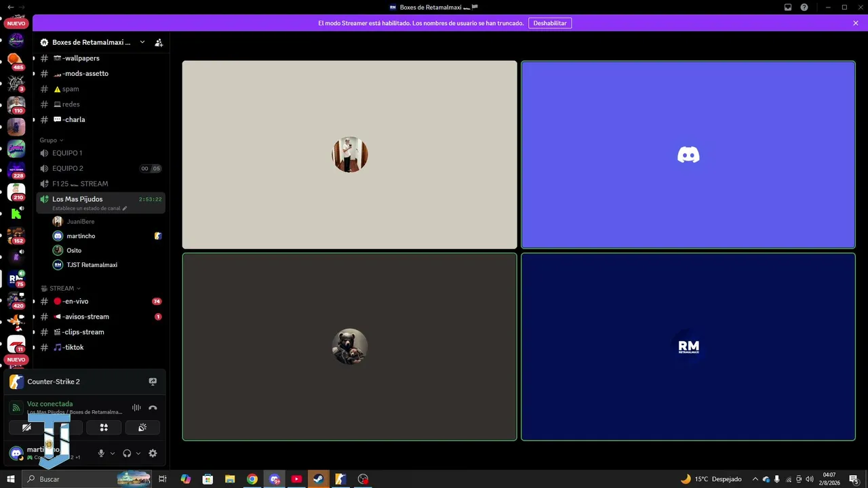Open the RM server icon in sidebar

coord(16,279)
